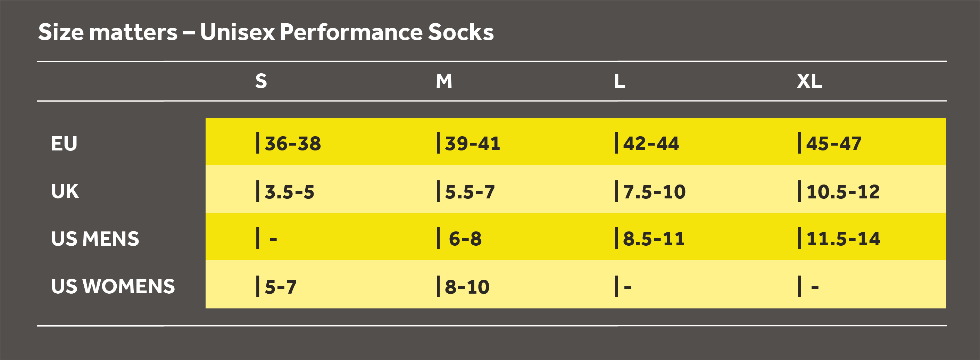Click the EU 36-38 size cell

tap(292, 144)
